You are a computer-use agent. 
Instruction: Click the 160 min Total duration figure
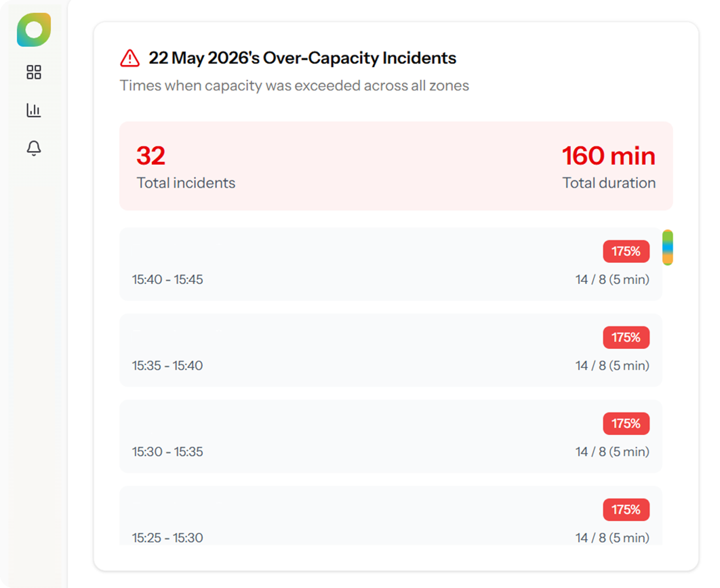coord(609,156)
